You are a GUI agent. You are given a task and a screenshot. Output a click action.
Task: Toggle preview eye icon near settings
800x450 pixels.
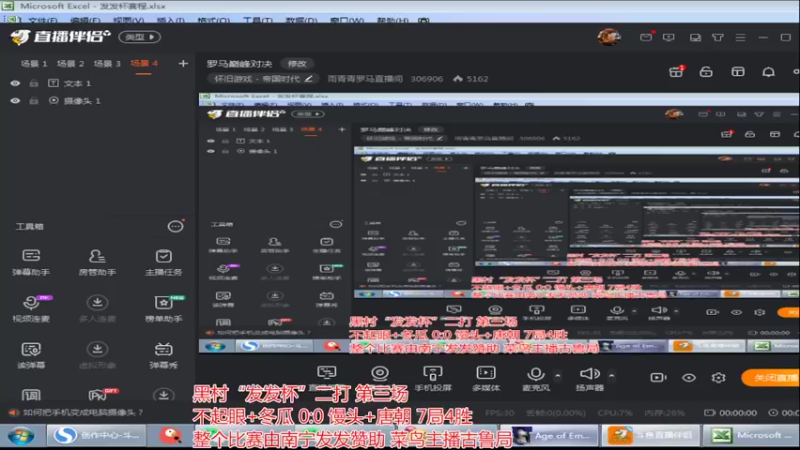689,378
